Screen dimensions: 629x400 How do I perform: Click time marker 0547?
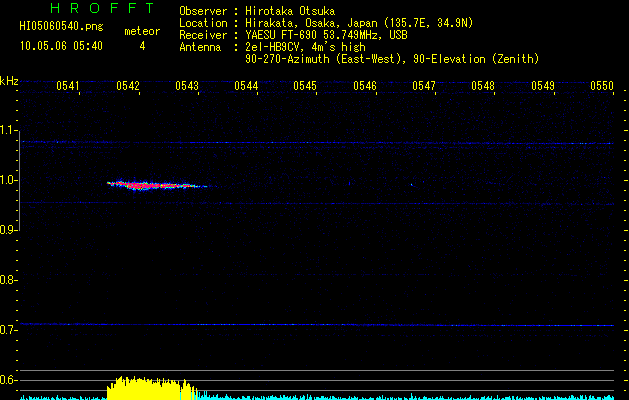click(x=424, y=86)
